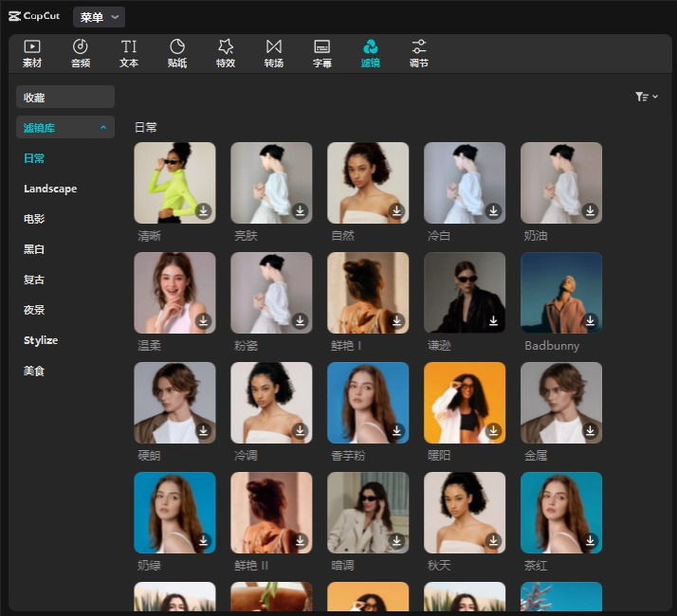Click the 秋天 filter name label
Screen dimensions: 677x616
click(x=439, y=565)
